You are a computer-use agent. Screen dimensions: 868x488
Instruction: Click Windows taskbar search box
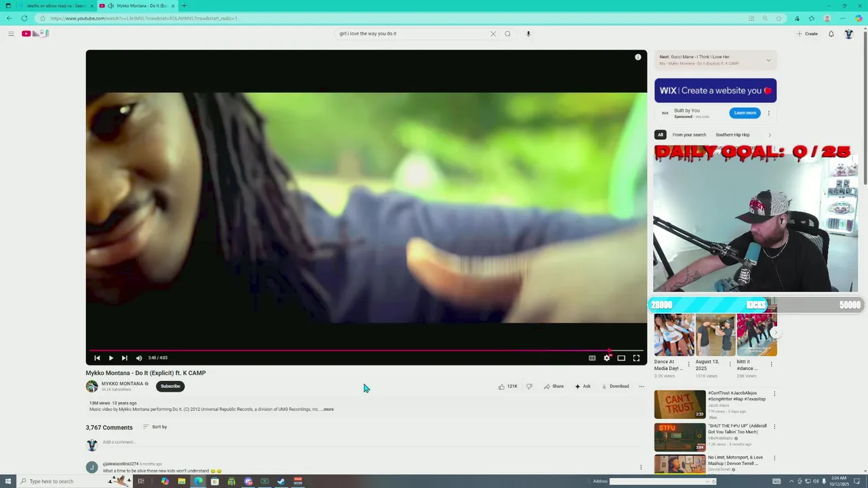pos(75,481)
